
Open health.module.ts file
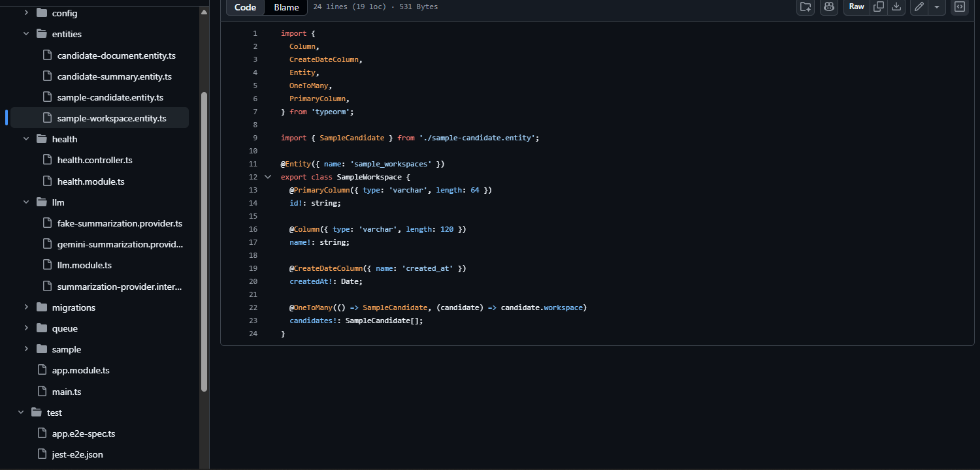pos(91,181)
